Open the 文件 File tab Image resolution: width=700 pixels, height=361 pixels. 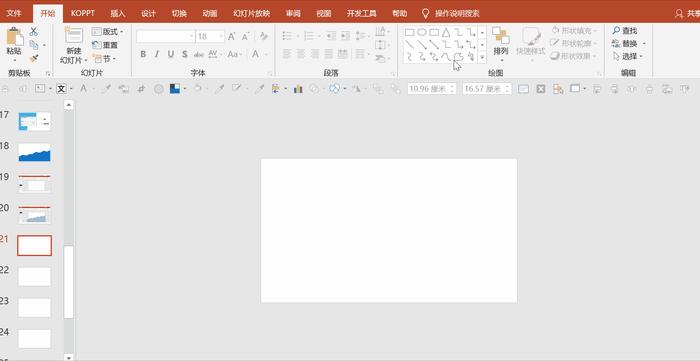click(x=14, y=13)
